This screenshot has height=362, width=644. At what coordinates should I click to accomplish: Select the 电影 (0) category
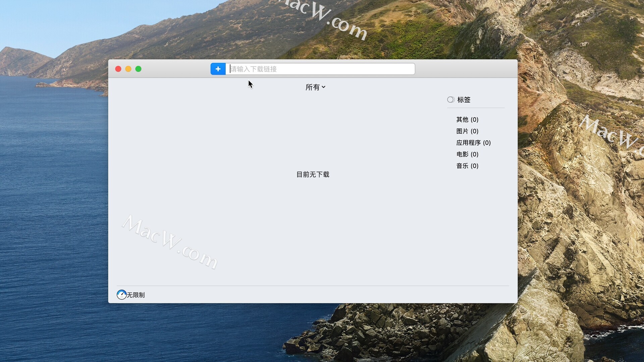click(467, 154)
